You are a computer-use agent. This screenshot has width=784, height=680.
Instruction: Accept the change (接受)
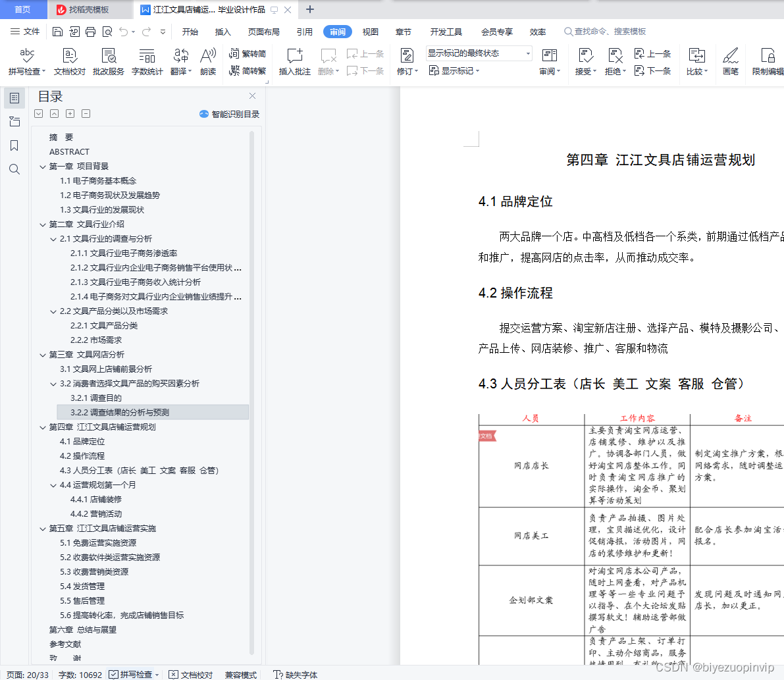click(585, 61)
